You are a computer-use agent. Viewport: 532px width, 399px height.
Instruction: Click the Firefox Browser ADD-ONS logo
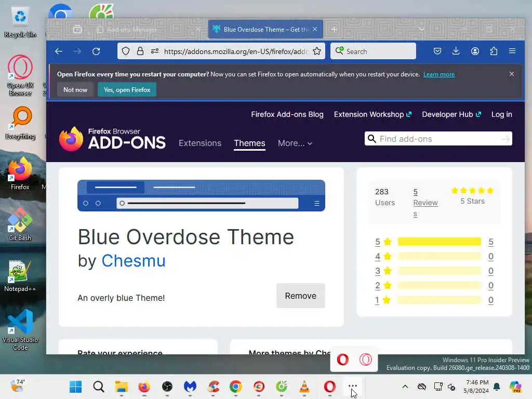[112, 138]
